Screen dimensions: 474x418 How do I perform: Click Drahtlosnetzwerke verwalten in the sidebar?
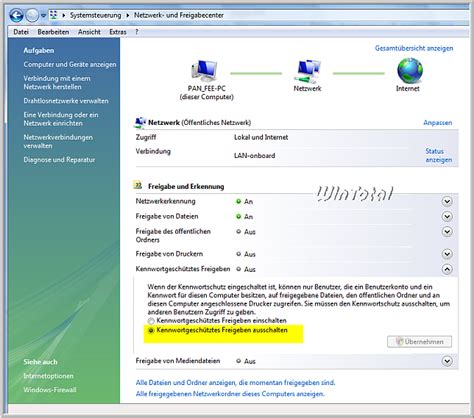click(66, 101)
